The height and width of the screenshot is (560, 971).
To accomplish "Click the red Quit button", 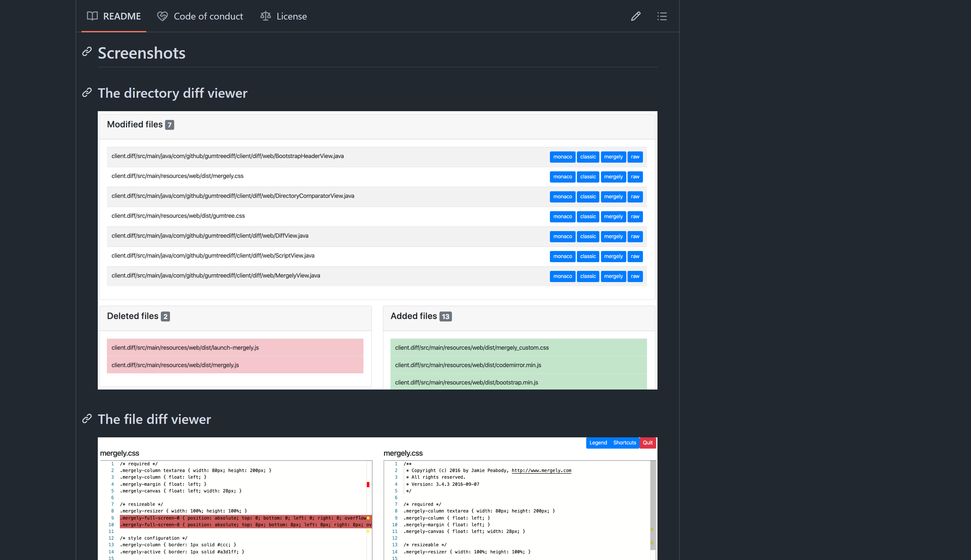I will point(648,443).
